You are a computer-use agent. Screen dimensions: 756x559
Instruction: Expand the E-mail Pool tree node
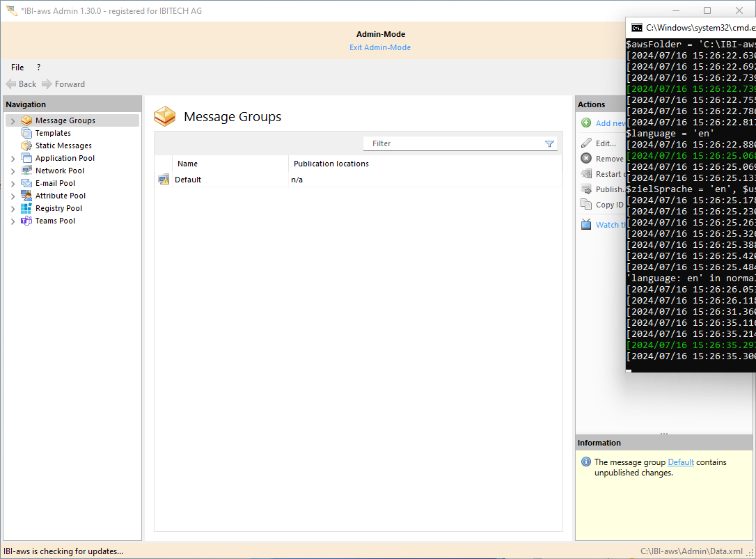coord(13,184)
